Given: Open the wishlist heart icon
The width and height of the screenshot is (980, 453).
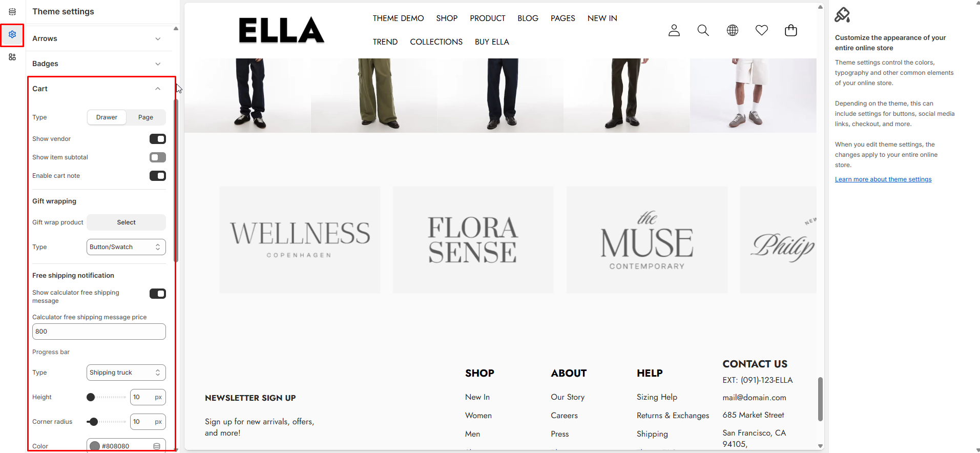Looking at the screenshot, I should 762,31.
